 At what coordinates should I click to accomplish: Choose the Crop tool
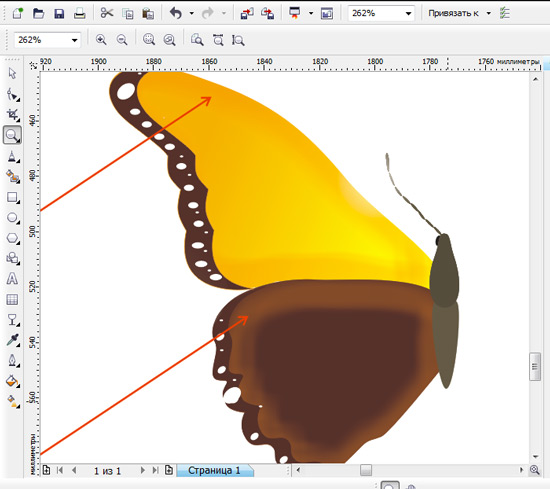click(x=13, y=115)
